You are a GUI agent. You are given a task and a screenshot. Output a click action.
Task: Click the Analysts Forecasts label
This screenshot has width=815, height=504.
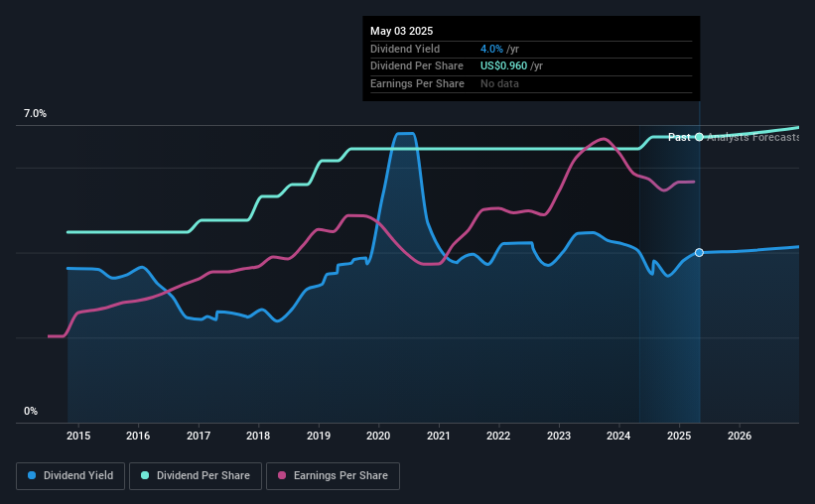tap(752, 137)
